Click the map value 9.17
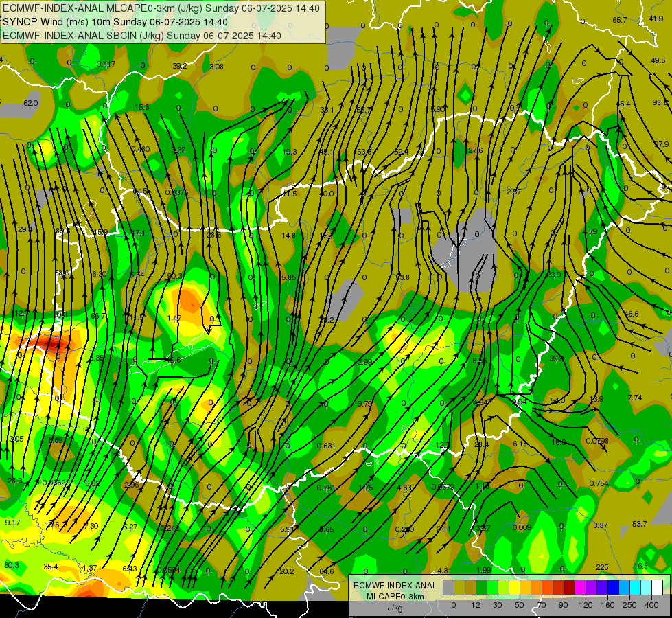Image resolution: width=672 pixels, height=618 pixels. tap(12, 523)
